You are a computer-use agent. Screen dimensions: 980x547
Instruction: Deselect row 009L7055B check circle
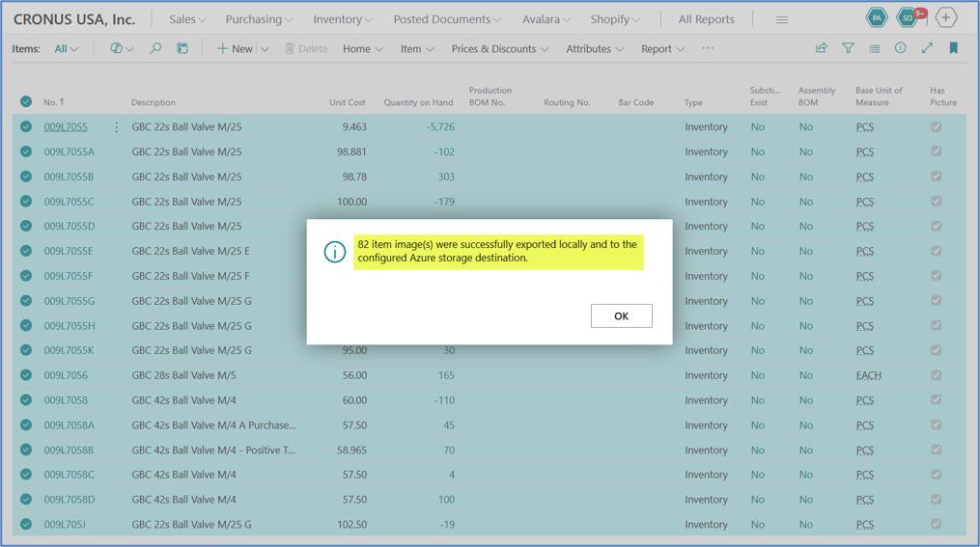pyautogui.click(x=26, y=177)
